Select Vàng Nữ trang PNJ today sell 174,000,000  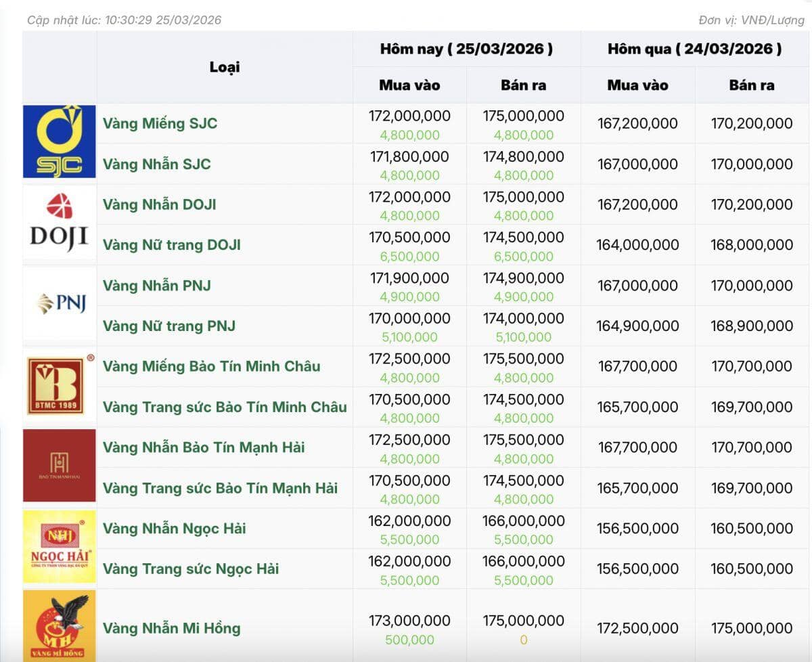pos(524,319)
